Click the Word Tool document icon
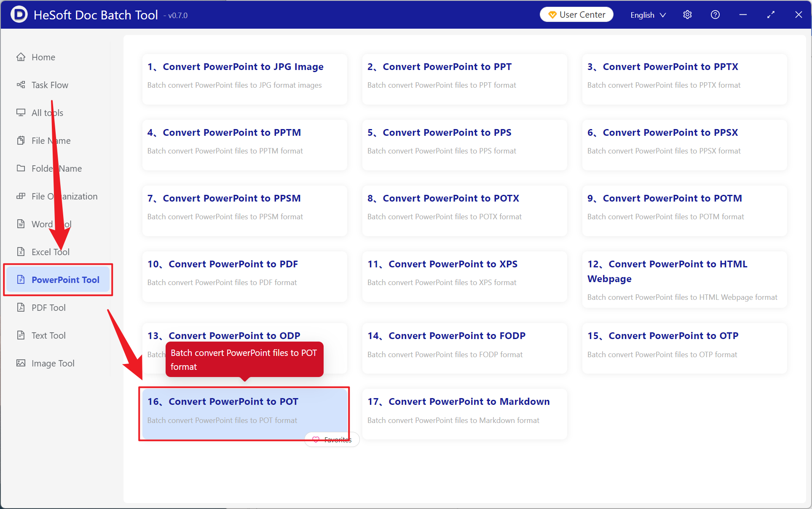 (21, 224)
